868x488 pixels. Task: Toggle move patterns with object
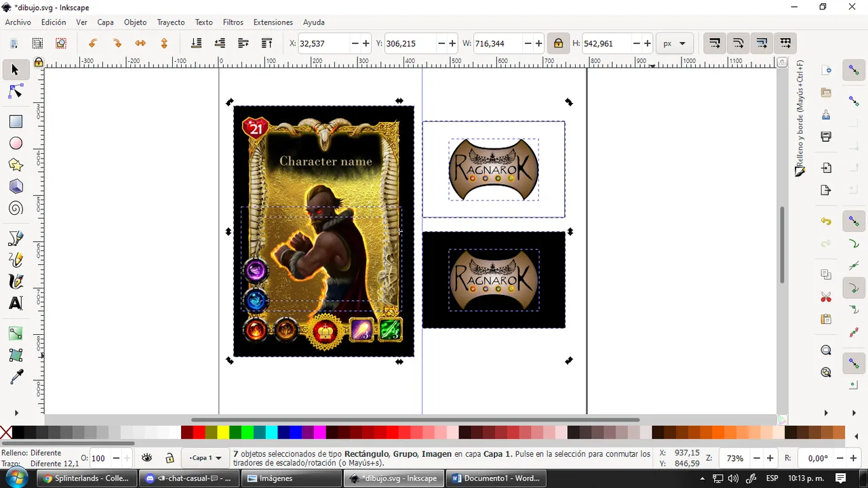pos(785,43)
